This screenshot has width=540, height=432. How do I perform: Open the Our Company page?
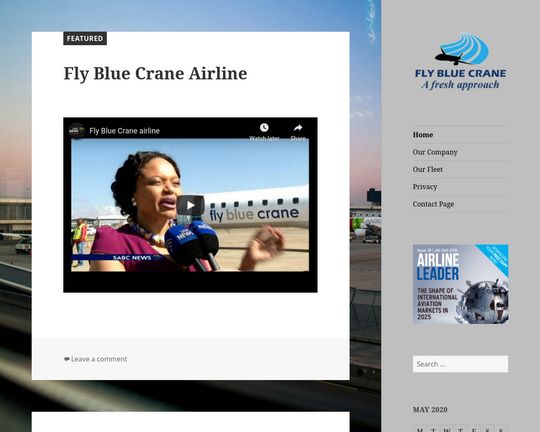[x=435, y=152]
